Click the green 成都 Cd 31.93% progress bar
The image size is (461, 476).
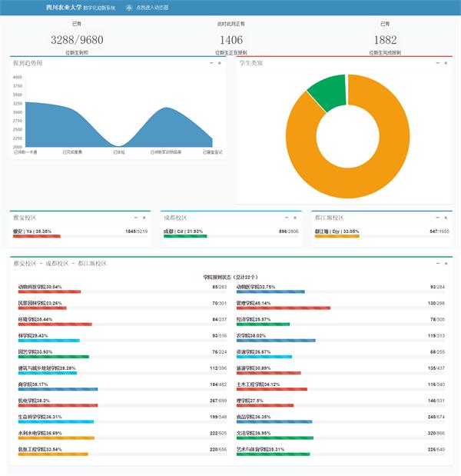pyautogui.click(x=185, y=236)
